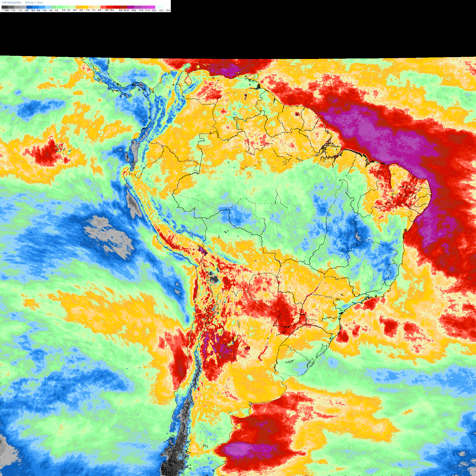Select the 9.5 legend value
Image resolution: width=476 pixels, height=476 pixels.
point(121,10)
